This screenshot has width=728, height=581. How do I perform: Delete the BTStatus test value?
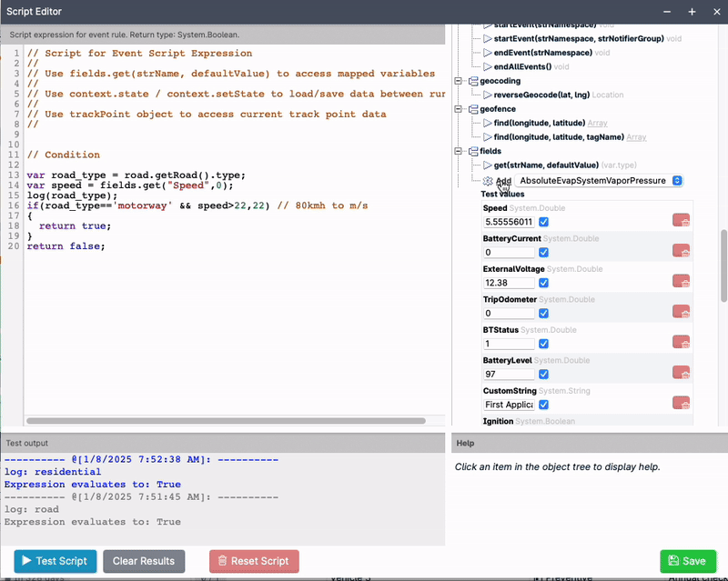[681, 343]
